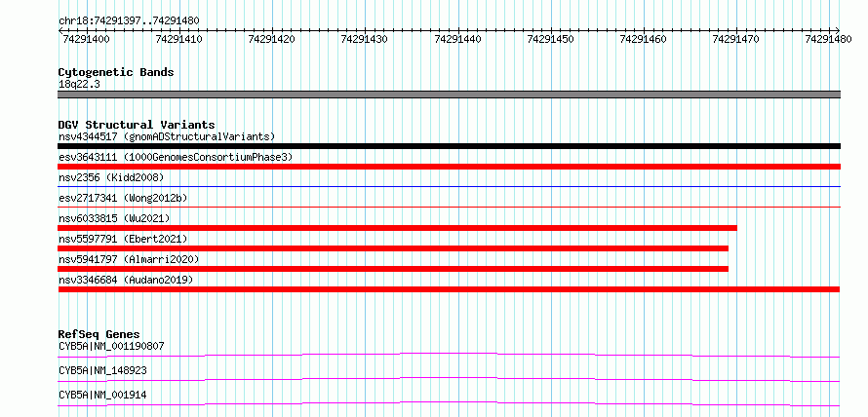
Task: Click ruler position 74291480
Action: [829, 39]
